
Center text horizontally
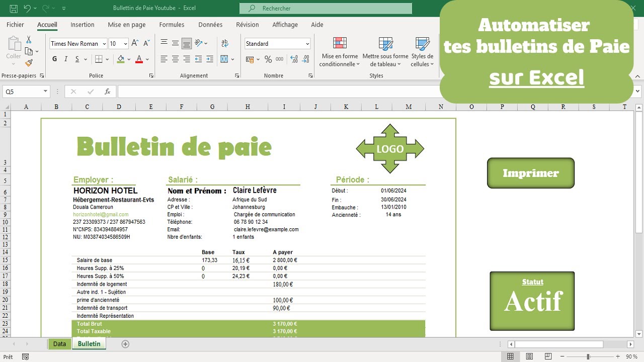[x=175, y=59]
